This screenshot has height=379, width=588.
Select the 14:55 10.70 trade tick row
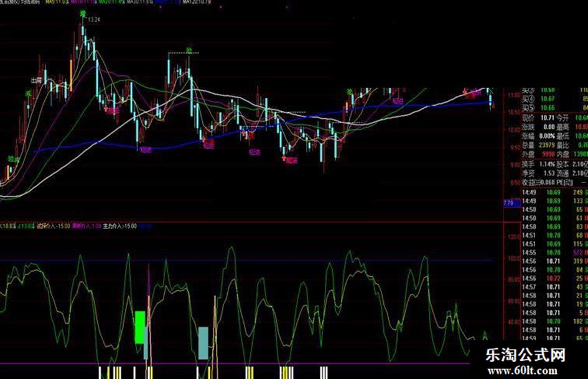(x=555, y=253)
